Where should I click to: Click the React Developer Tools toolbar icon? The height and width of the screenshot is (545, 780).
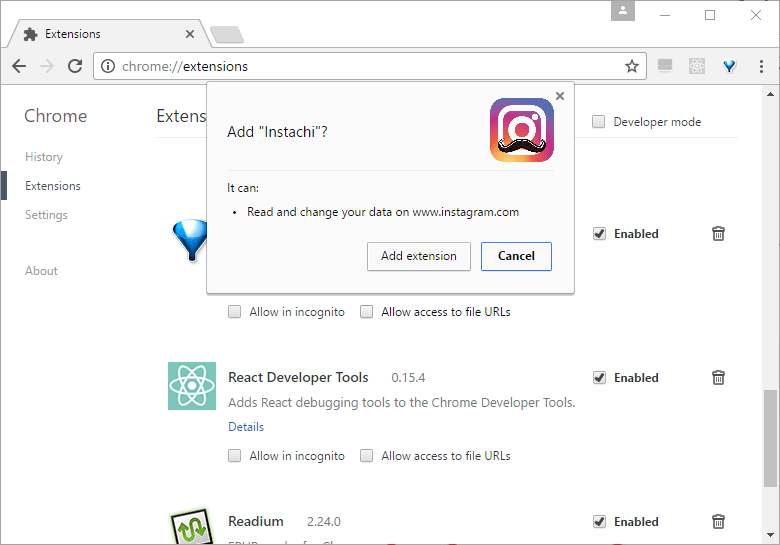[697, 66]
